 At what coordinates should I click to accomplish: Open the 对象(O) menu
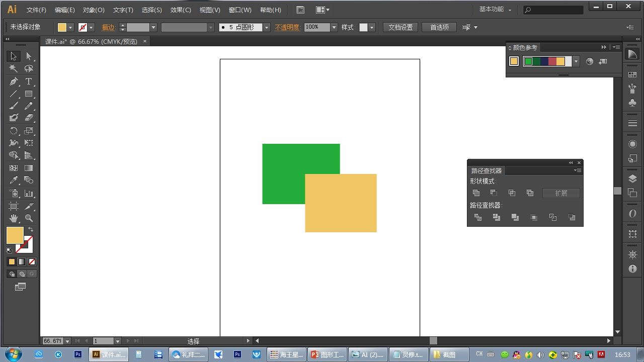(94, 10)
